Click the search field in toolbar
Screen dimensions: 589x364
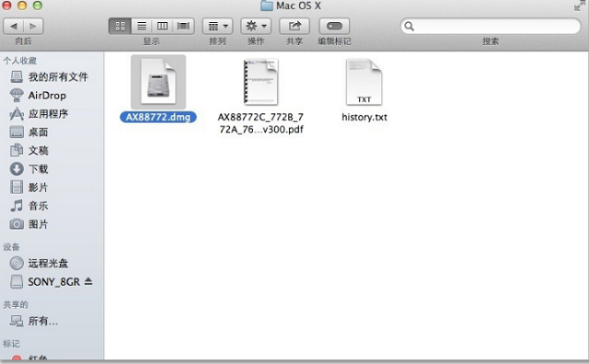coord(491,26)
